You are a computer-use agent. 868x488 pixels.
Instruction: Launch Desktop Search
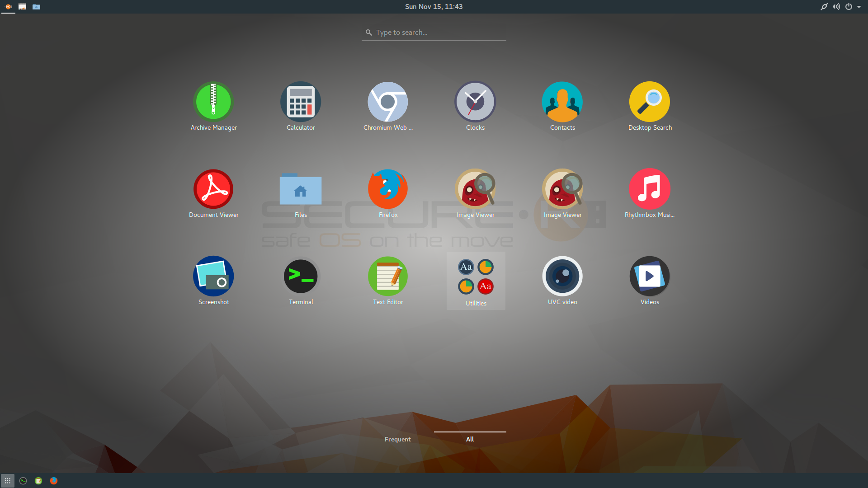(650, 107)
